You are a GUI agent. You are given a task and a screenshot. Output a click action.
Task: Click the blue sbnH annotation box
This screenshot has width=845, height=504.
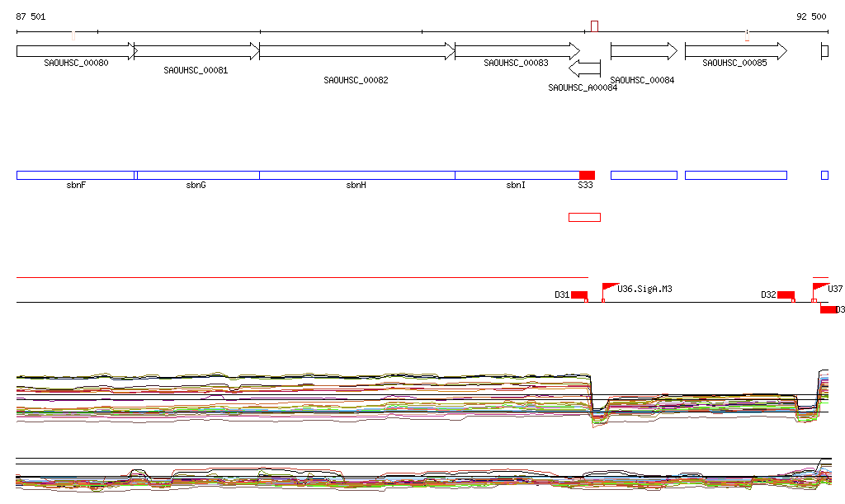pos(356,175)
